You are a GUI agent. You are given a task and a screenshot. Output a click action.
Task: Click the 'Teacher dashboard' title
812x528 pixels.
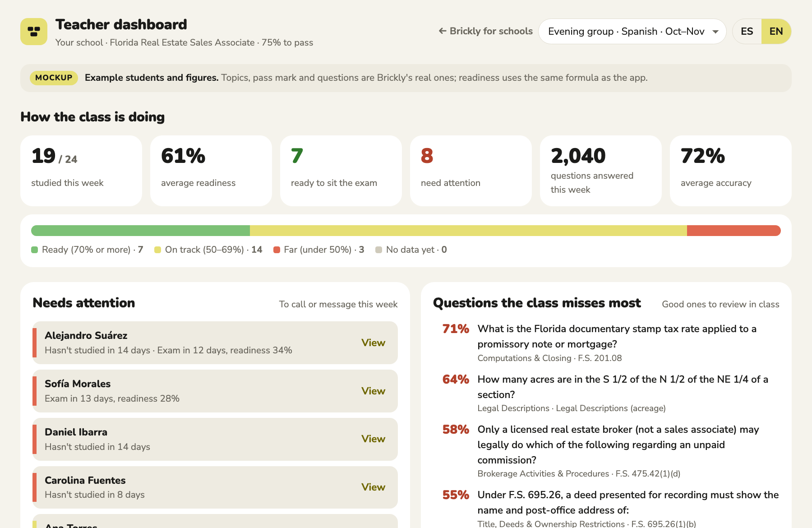pyautogui.click(x=121, y=24)
